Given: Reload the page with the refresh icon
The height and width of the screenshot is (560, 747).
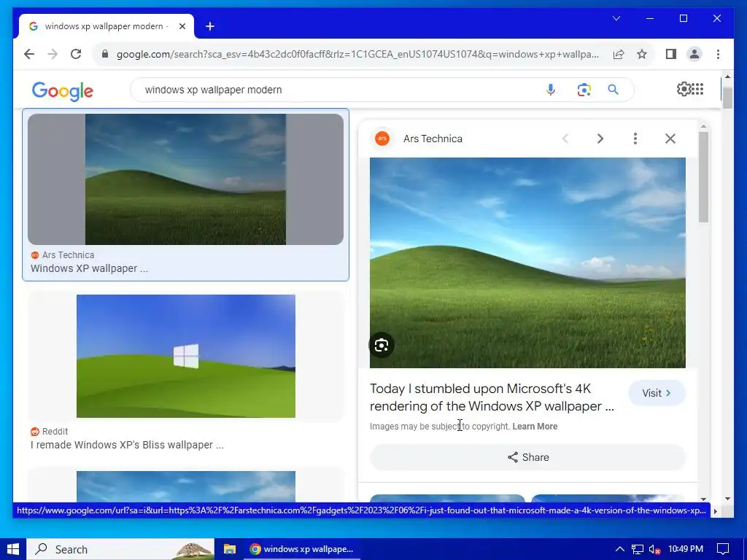Looking at the screenshot, I should point(76,54).
